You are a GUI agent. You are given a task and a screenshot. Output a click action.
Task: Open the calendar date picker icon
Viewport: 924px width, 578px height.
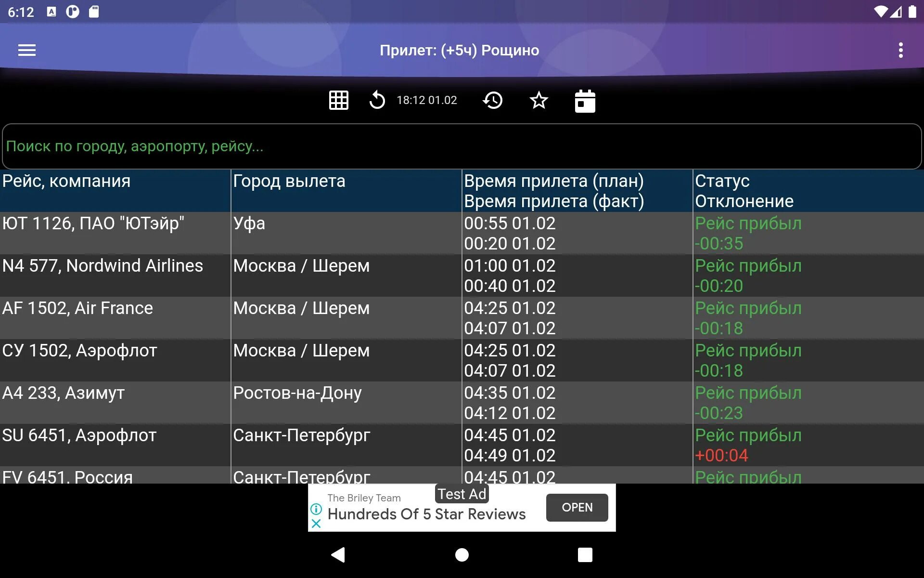585,101
